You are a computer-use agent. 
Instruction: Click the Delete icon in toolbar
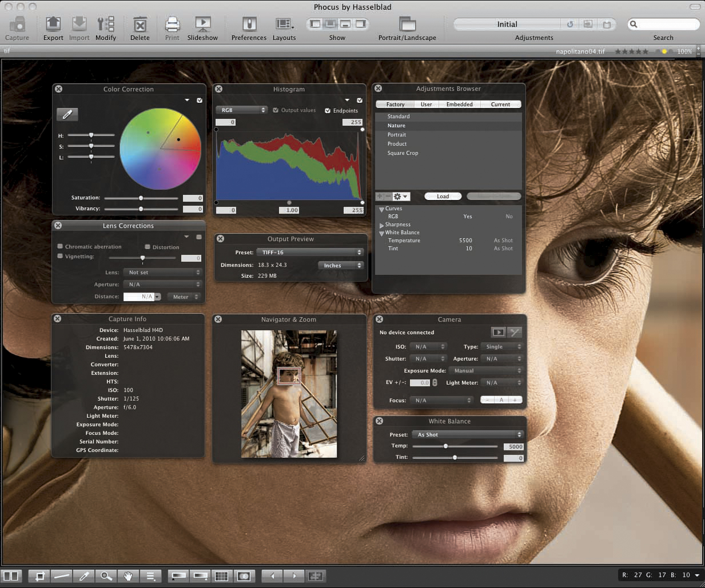click(x=140, y=25)
